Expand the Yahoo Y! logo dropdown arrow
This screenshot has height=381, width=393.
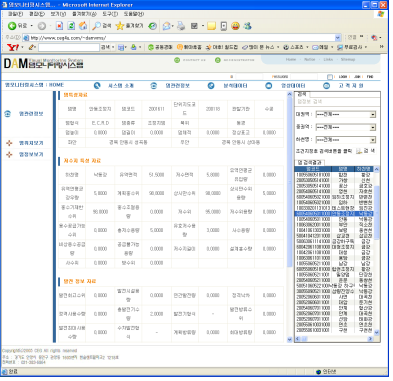tap(22, 47)
